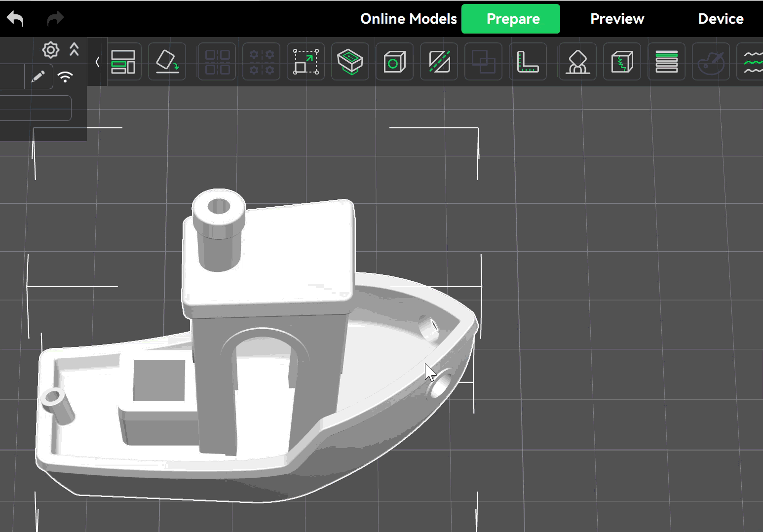Select the cube with circle tool

[x=395, y=62]
